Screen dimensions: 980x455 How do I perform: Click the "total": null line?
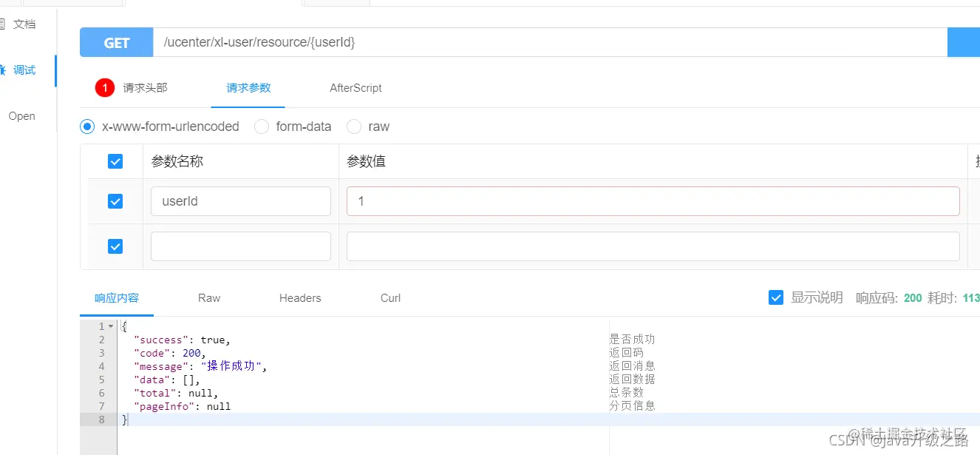(176, 393)
